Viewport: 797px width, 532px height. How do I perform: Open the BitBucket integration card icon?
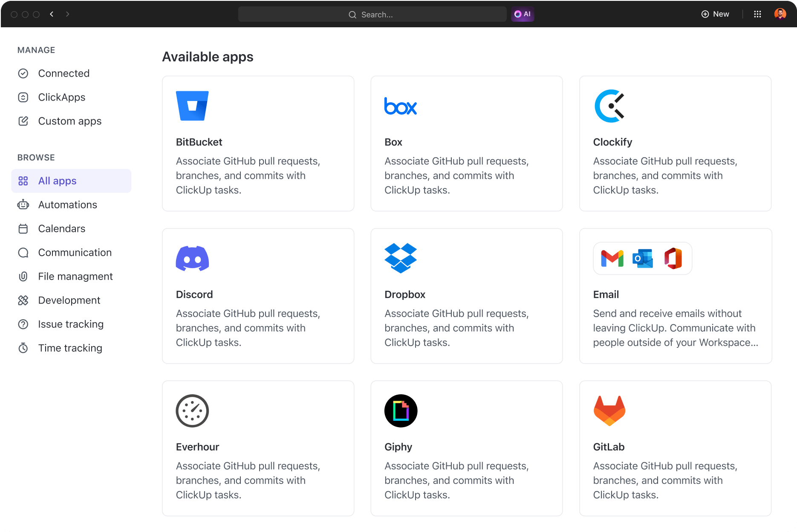pyautogui.click(x=192, y=105)
